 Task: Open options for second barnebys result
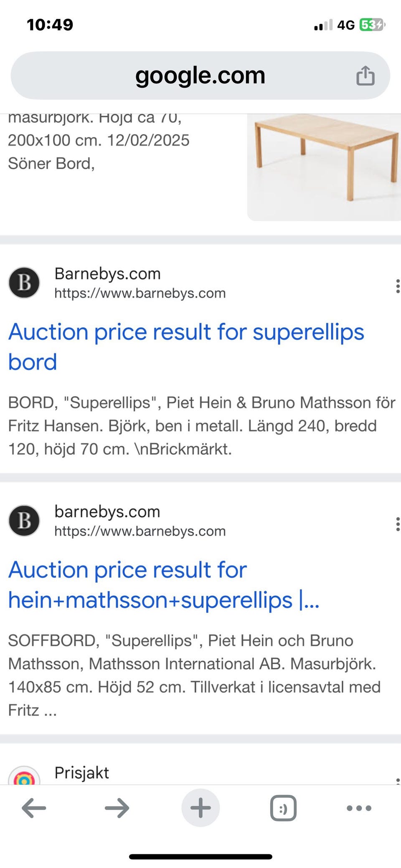(397, 524)
